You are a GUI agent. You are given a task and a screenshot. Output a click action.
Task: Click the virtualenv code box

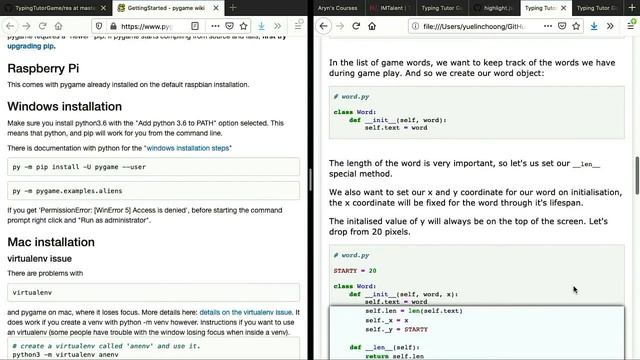153,293
